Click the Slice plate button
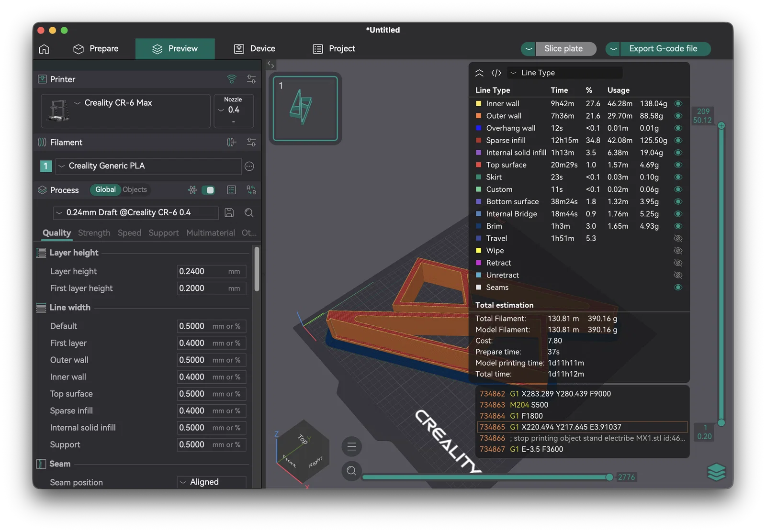This screenshot has height=532, width=766. pyautogui.click(x=566, y=49)
